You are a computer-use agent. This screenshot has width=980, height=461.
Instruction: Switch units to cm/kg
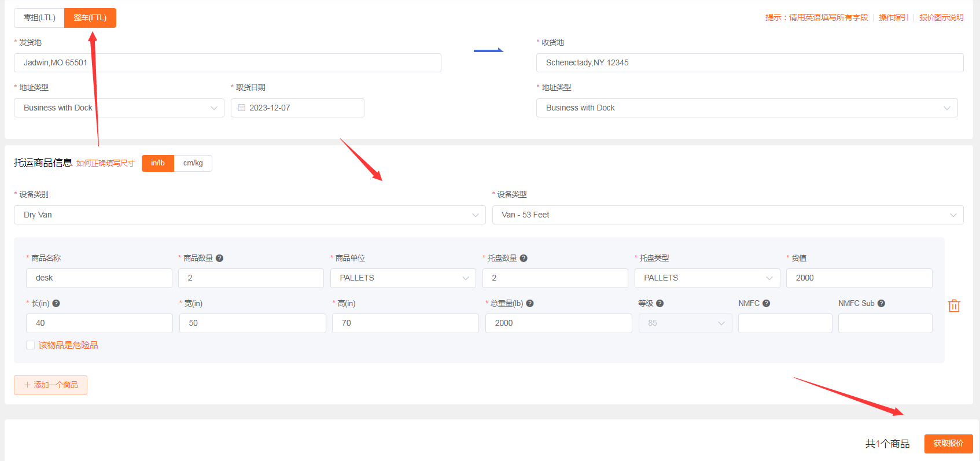pyautogui.click(x=193, y=163)
